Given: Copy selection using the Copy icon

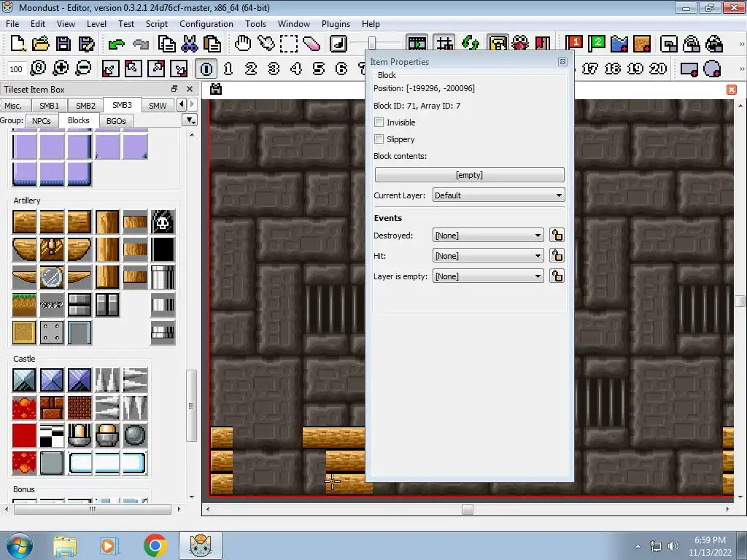Looking at the screenshot, I should [167, 44].
